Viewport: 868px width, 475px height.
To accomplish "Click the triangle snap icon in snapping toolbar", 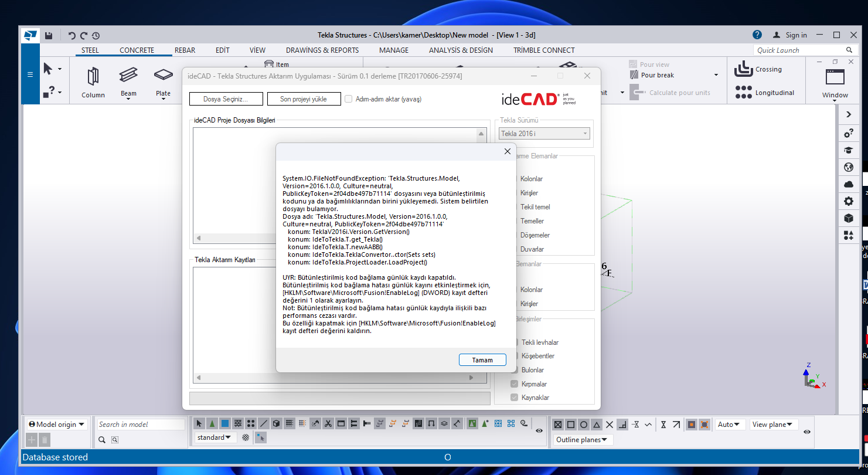I will click(x=597, y=425).
